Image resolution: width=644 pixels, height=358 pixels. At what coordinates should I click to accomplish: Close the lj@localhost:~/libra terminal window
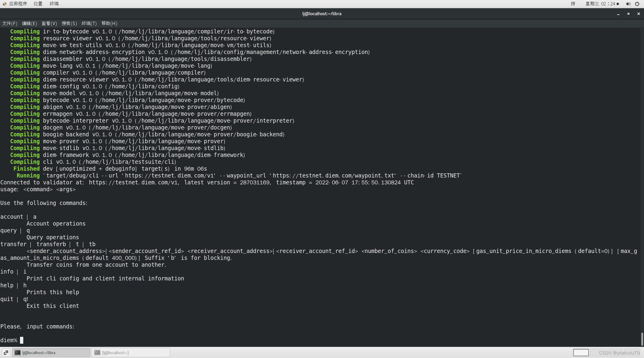tap(639, 14)
